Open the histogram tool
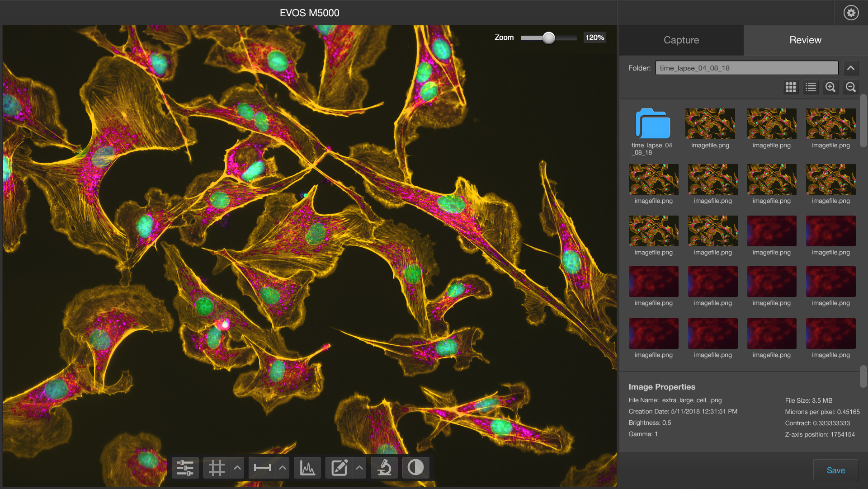This screenshot has width=868, height=489. click(307, 468)
